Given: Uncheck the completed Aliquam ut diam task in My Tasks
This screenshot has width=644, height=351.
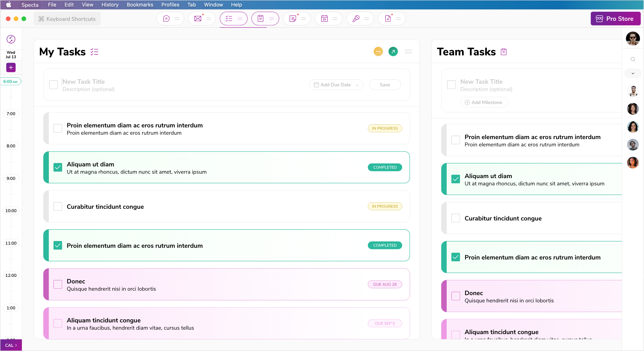Looking at the screenshot, I should pos(58,167).
